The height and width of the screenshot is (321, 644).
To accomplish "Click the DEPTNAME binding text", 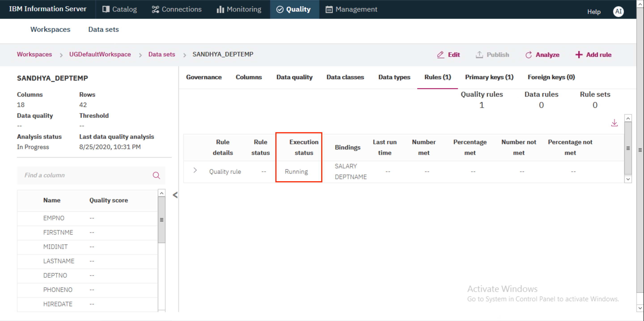I will pyautogui.click(x=351, y=177).
